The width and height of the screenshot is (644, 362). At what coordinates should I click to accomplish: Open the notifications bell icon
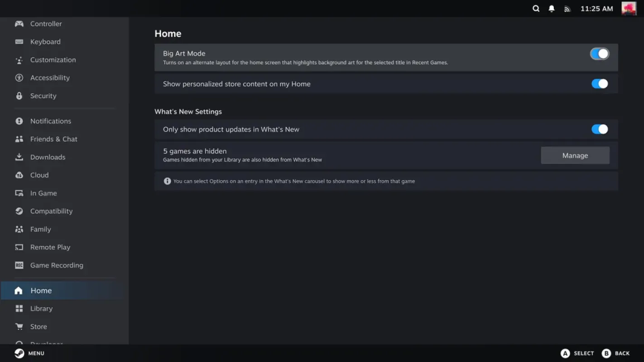551,9
